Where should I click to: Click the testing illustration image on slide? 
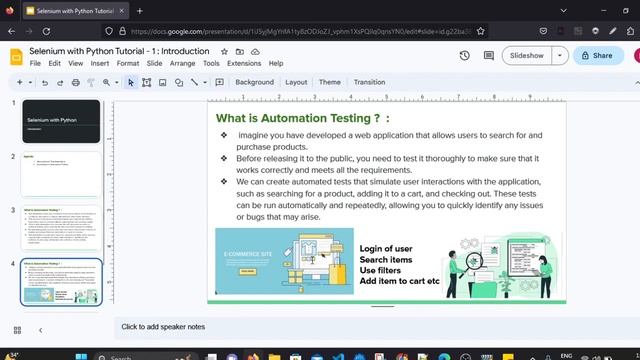503,266
